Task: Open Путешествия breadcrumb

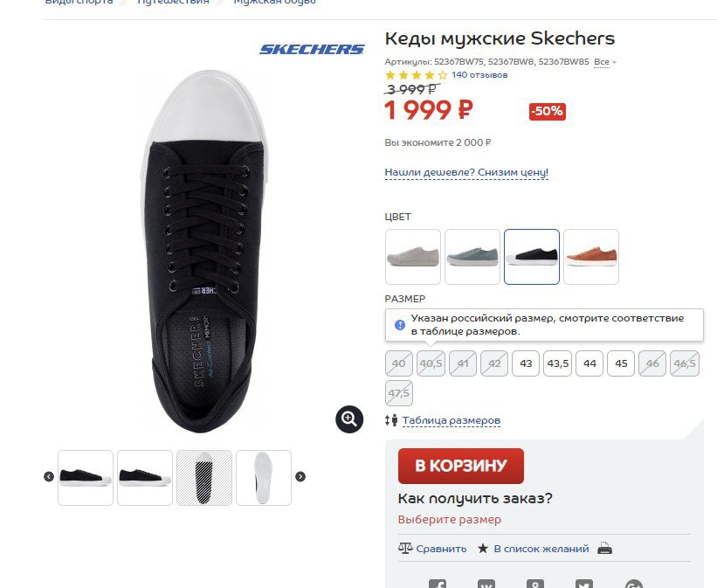Action: (x=173, y=3)
